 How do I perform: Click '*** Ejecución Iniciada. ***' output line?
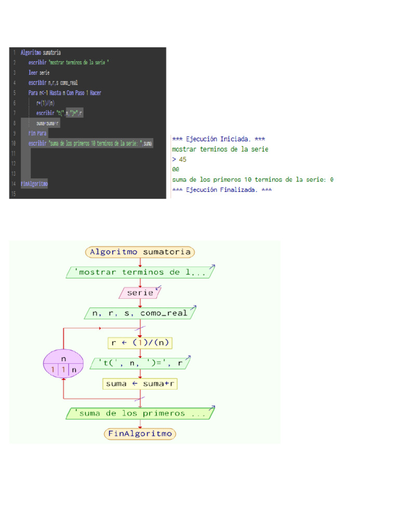(x=219, y=139)
